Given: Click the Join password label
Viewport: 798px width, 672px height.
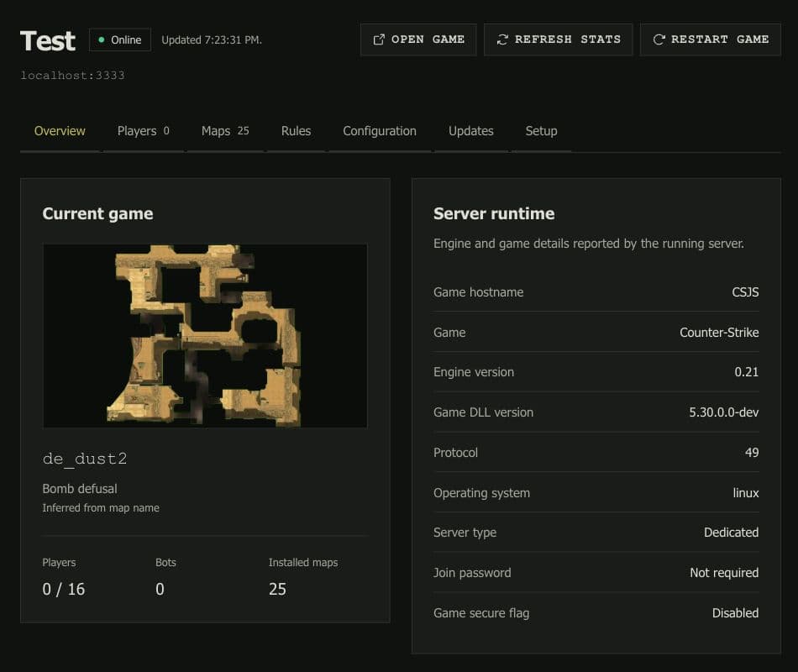Looking at the screenshot, I should (x=472, y=573).
